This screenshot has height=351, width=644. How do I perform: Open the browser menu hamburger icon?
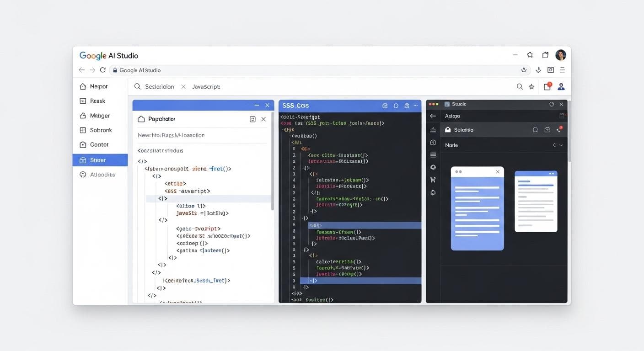tap(562, 70)
